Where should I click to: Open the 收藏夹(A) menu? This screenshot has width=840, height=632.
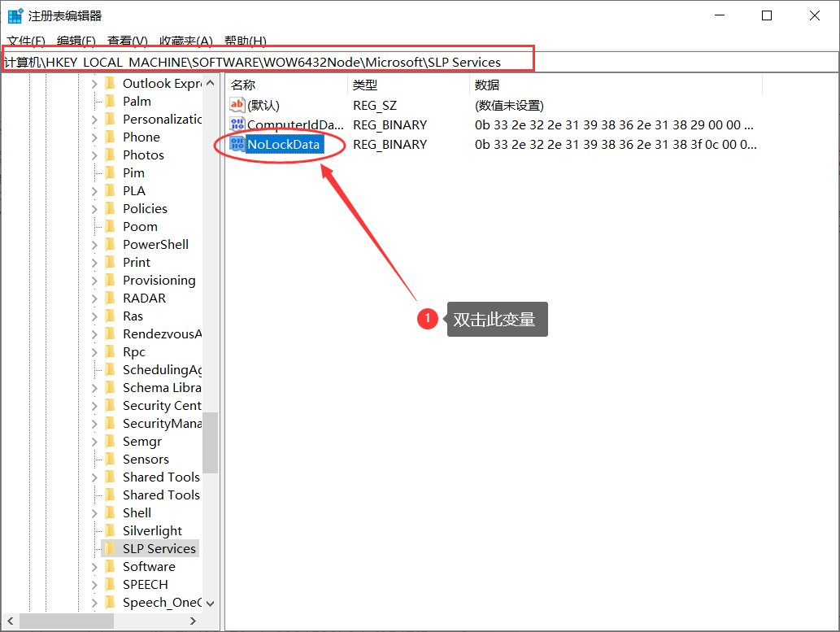pyautogui.click(x=186, y=41)
